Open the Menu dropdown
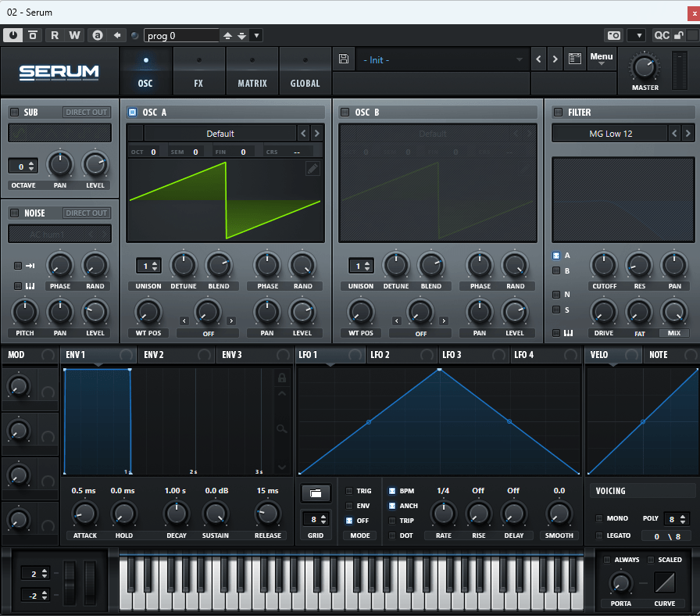 coord(602,59)
